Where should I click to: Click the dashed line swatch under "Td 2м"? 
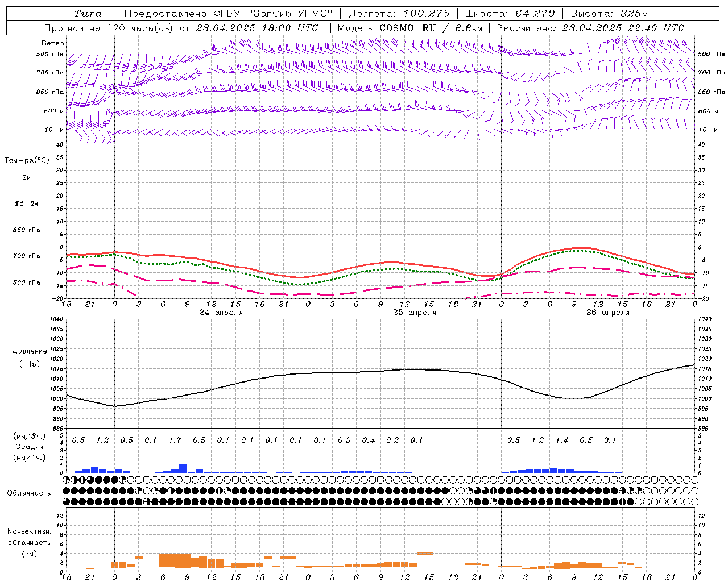point(25,210)
